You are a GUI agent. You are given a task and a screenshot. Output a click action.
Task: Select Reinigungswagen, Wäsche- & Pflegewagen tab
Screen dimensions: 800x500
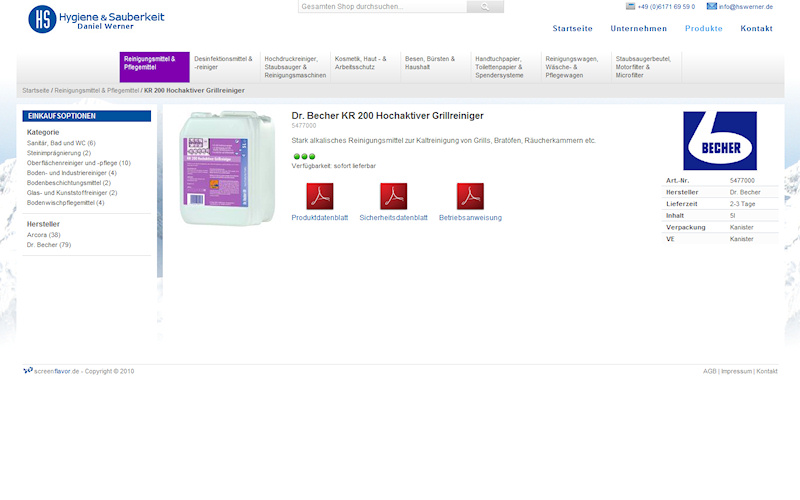pos(576,67)
